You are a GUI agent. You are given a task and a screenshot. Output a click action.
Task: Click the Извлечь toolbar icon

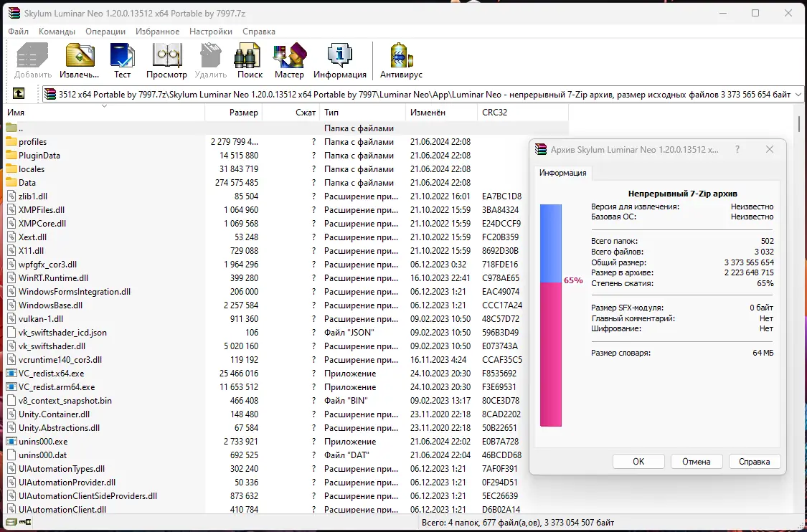coord(80,55)
